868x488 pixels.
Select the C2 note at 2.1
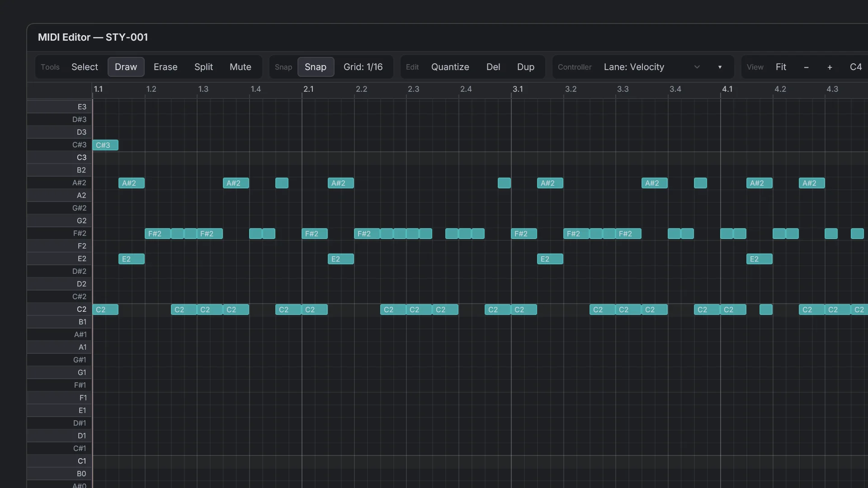click(315, 310)
